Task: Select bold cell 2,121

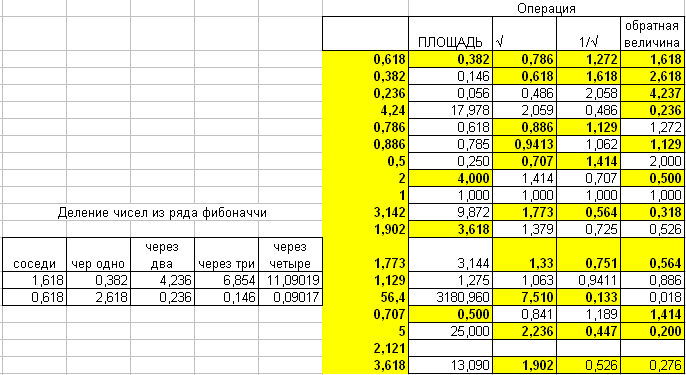Action: [366, 348]
